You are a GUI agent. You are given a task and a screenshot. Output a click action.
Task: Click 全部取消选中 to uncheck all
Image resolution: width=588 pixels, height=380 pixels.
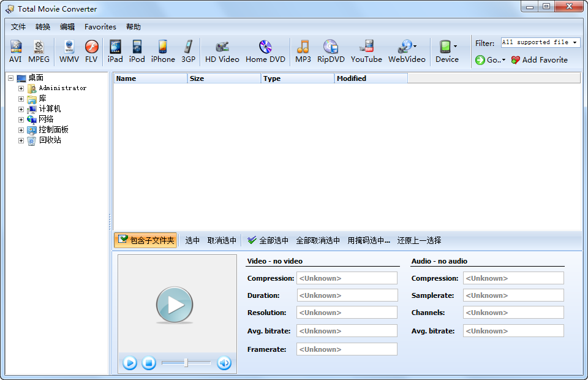pyautogui.click(x=318, y=240)
